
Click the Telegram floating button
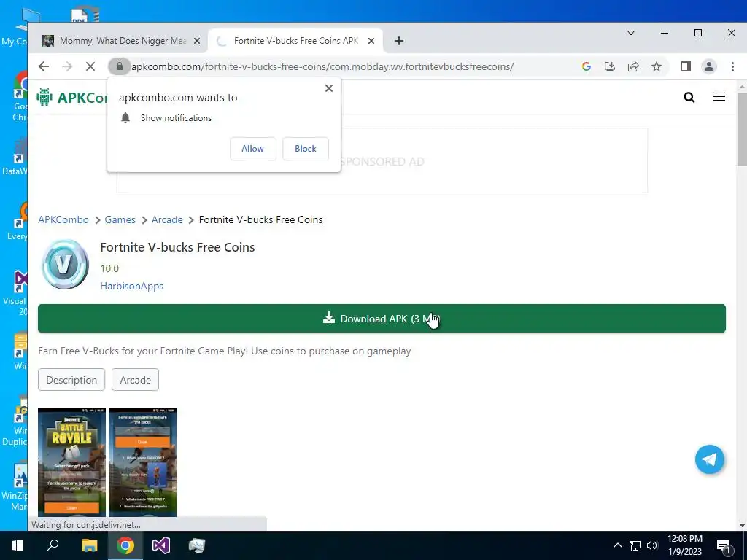(x=709, y=459)
